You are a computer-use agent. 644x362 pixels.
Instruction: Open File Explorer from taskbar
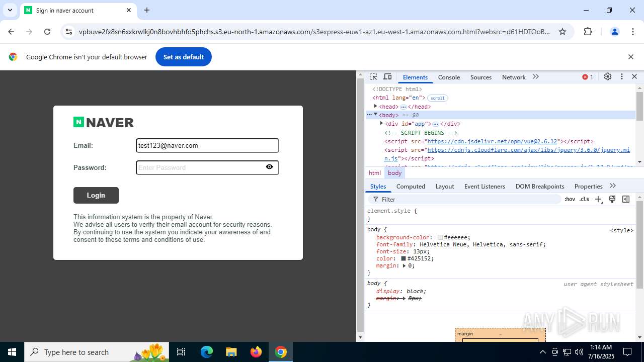tap(231, 352)
